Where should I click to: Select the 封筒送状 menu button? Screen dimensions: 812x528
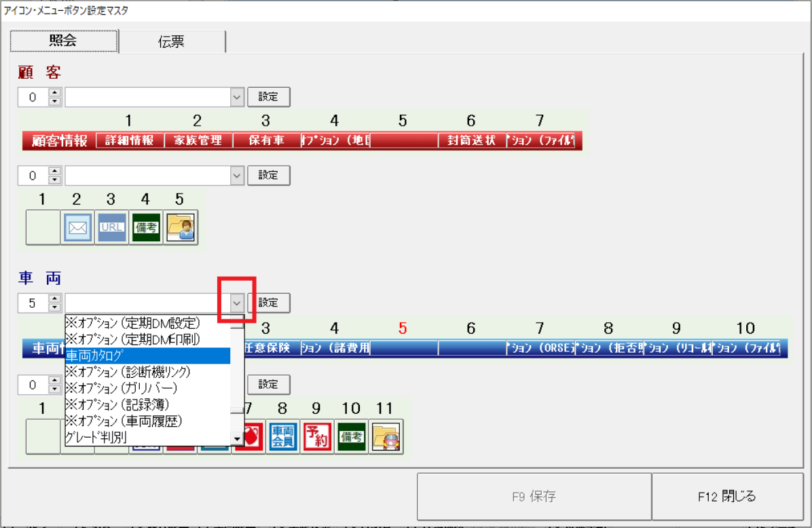point(472,141)
